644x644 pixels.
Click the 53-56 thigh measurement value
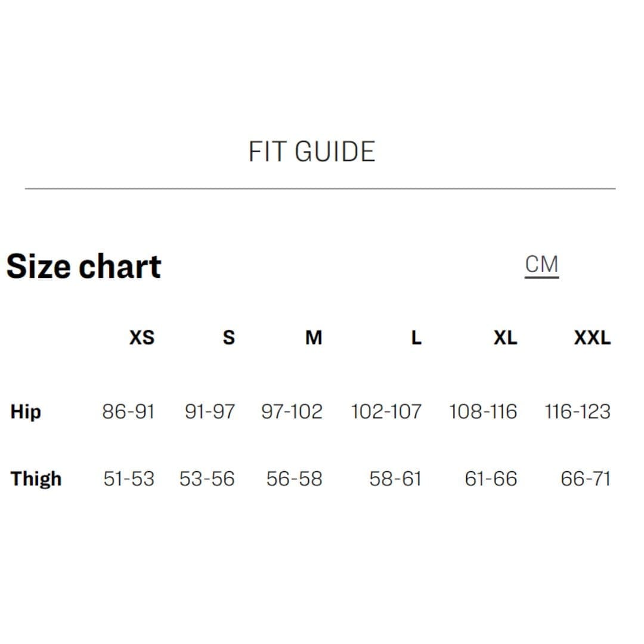(207, 479)
